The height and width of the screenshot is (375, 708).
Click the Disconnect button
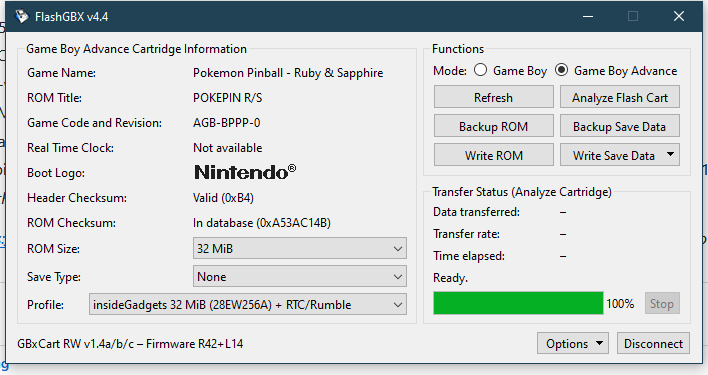click(x=653, y=343)
